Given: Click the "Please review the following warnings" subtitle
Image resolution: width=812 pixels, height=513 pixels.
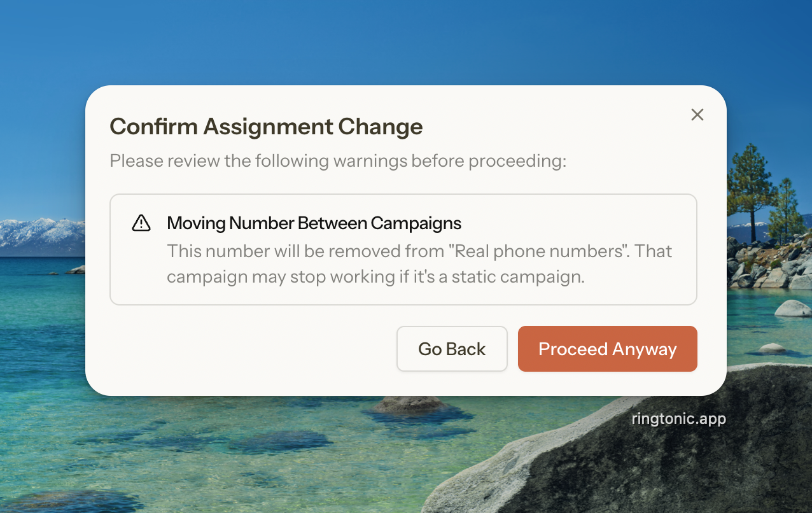Looking at the screenshot, I should click(337, 161).
